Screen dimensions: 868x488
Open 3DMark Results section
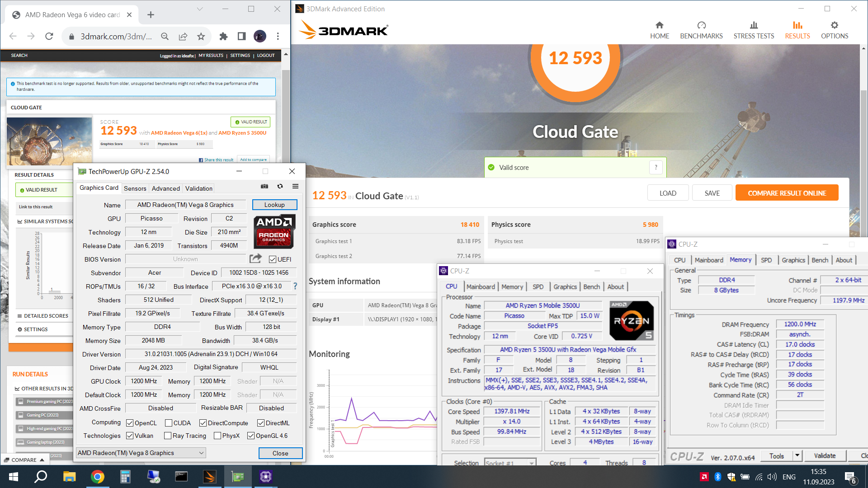[797, 30]
